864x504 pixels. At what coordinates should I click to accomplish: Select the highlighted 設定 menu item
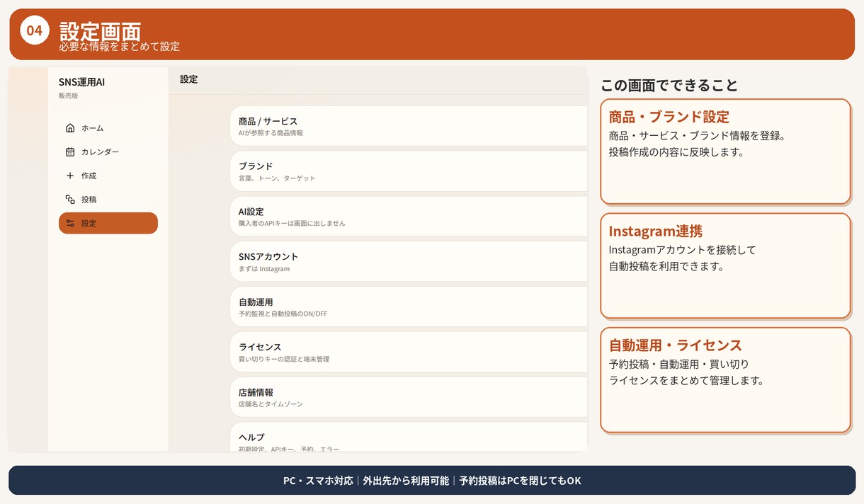point(108,223)
